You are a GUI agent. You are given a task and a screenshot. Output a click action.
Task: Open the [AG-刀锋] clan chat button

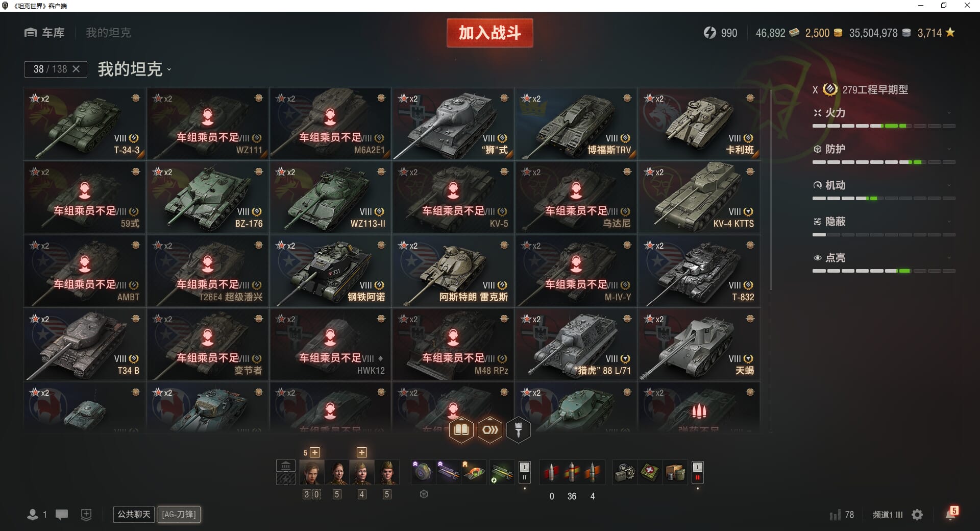(x=179, y=514)
